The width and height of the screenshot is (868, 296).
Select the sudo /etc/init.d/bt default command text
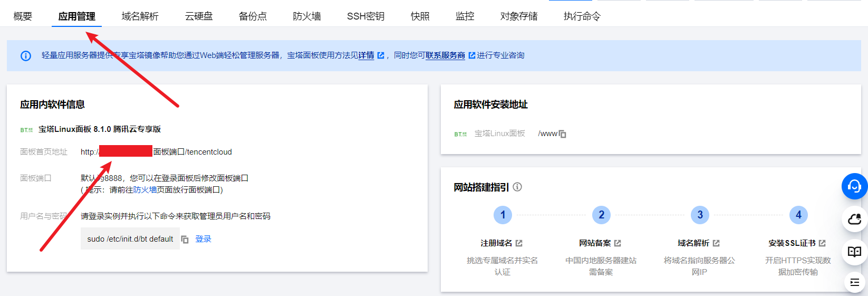click(x=130, y=239)
